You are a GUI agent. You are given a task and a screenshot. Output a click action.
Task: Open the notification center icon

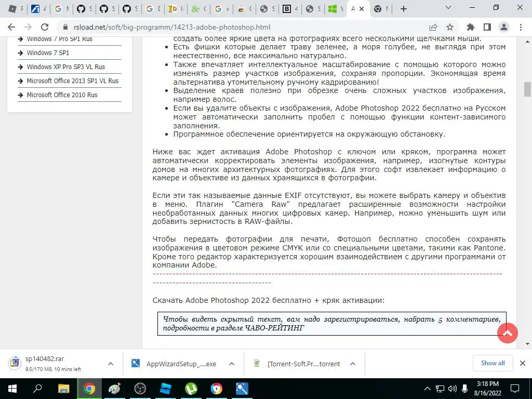(515, 389)
